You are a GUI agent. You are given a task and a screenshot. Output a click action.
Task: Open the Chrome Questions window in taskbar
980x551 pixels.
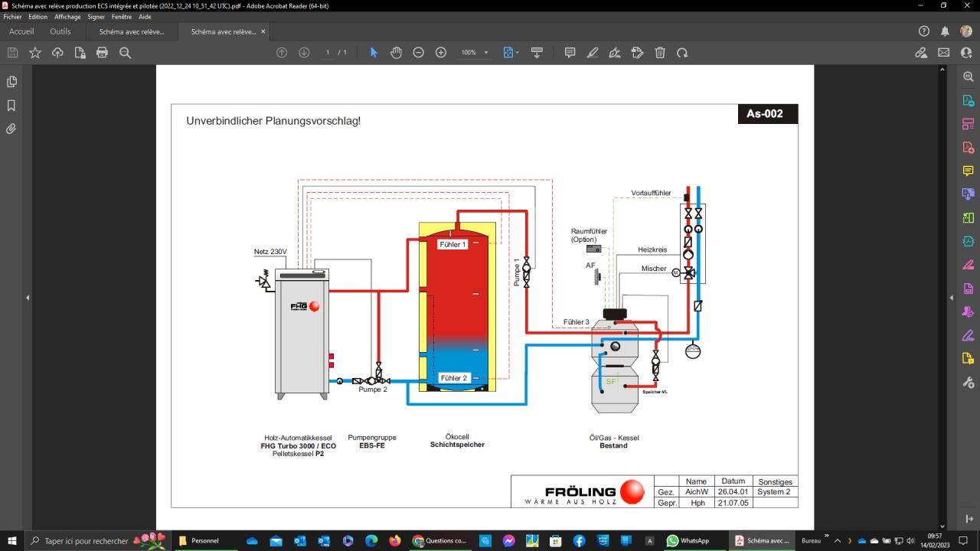[439, 540]
